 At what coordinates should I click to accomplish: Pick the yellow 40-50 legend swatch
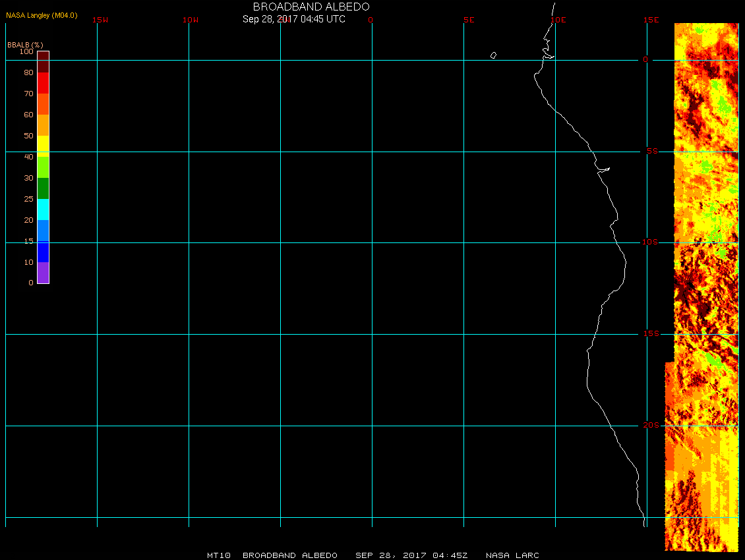[44, 146]
